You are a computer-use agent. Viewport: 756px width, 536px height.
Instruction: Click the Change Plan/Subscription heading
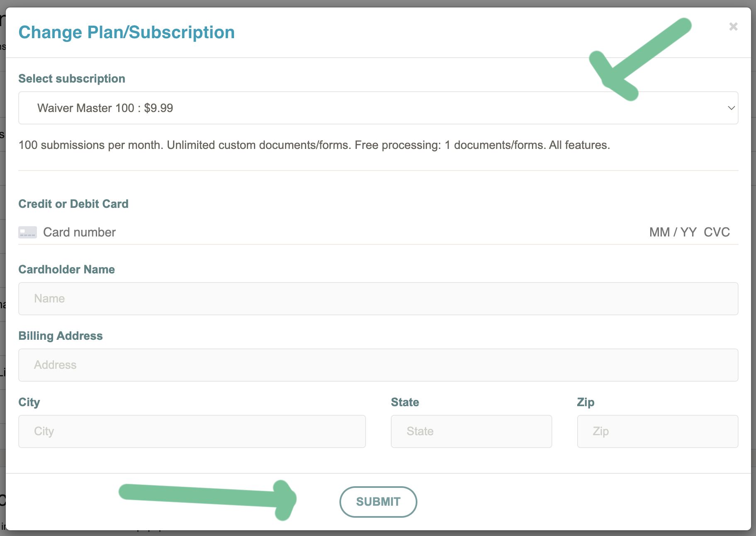tap(126, 32)
